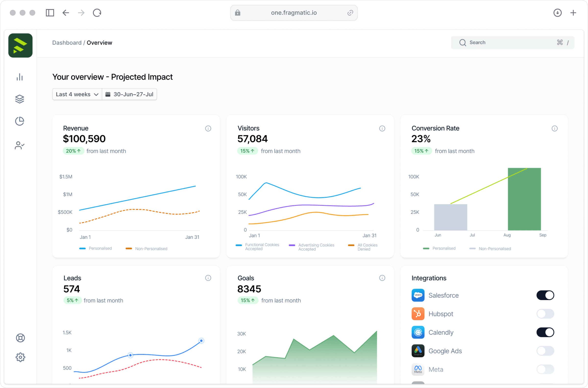The width and height of the screenshot is (588, 388).
Task: Open a new browser tab
Action: (573, 13)
